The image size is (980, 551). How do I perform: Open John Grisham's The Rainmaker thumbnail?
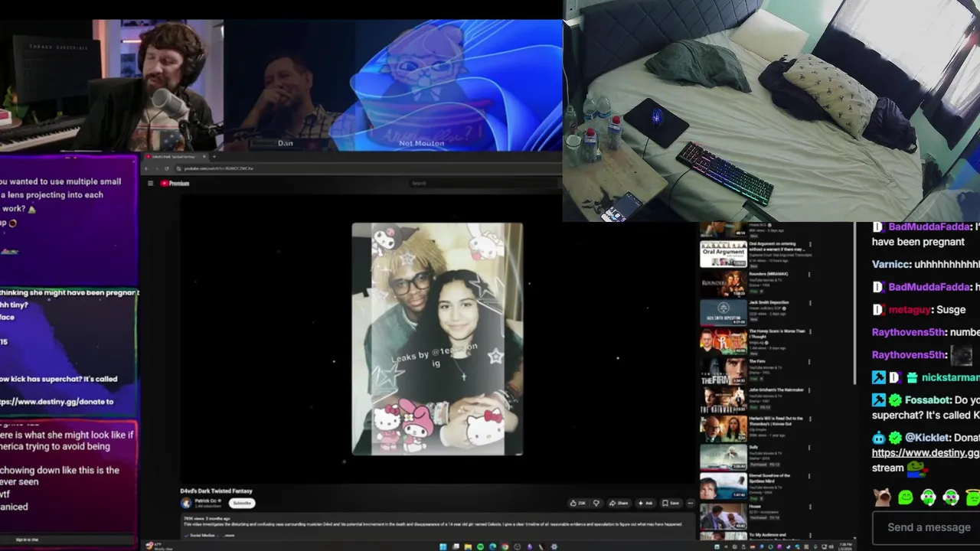click(723, 399)
